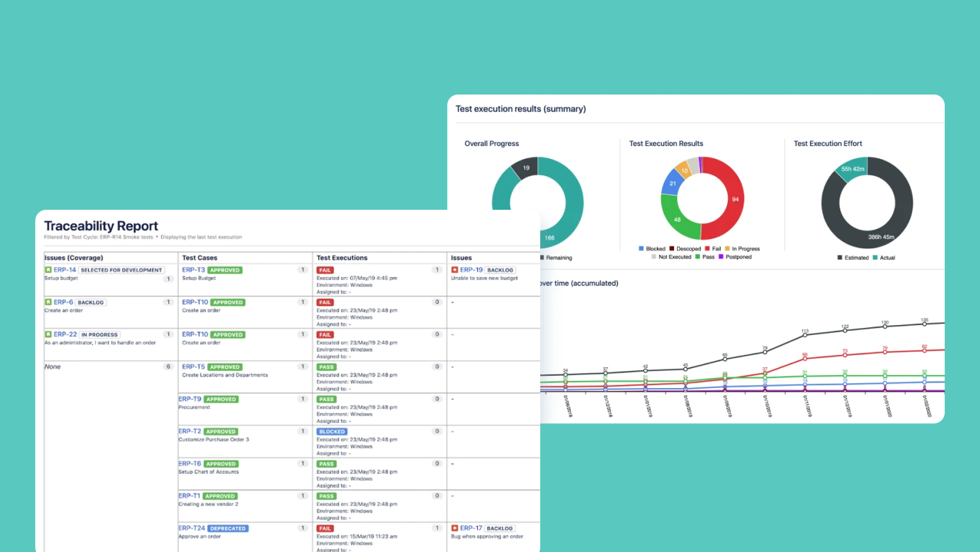The height and width of the screenshot is (552, 980).
Task: Click the blue Blocked legend square
Action: [x=641, y=249]
